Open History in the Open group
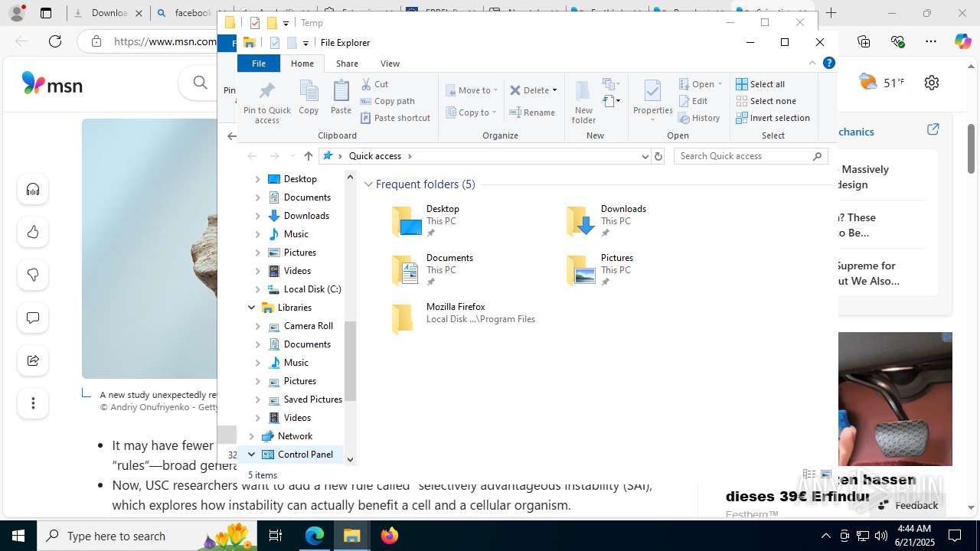This screenshot has width=980, height=551. pos(699,118)
